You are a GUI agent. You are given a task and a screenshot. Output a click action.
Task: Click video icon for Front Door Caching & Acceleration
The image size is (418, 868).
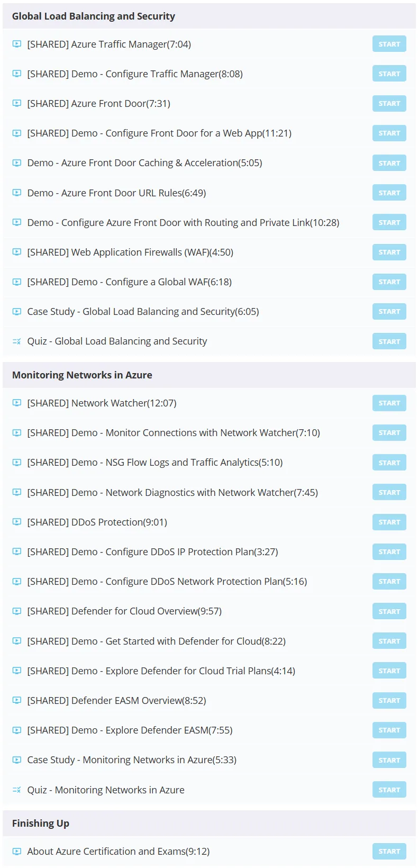[x=17, y=163]
